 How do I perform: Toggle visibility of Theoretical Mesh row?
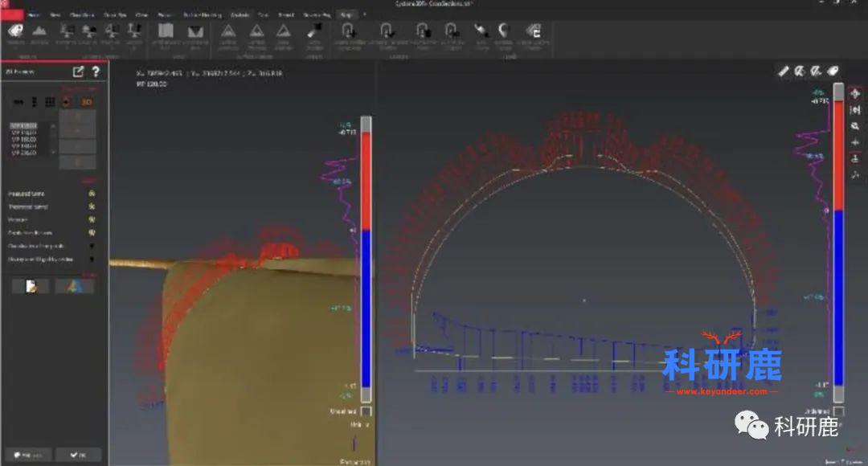pos(92,206)
